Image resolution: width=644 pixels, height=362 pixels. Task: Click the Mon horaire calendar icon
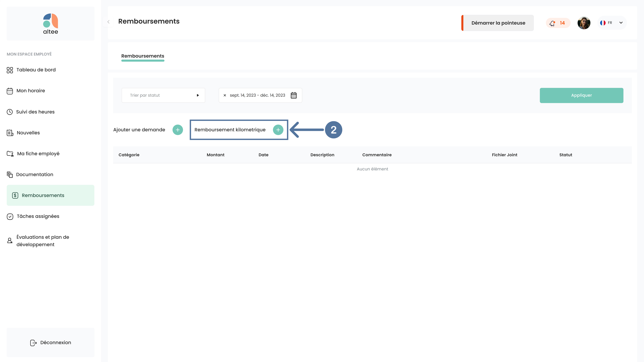pyautogui.click(x=10, y=91)
